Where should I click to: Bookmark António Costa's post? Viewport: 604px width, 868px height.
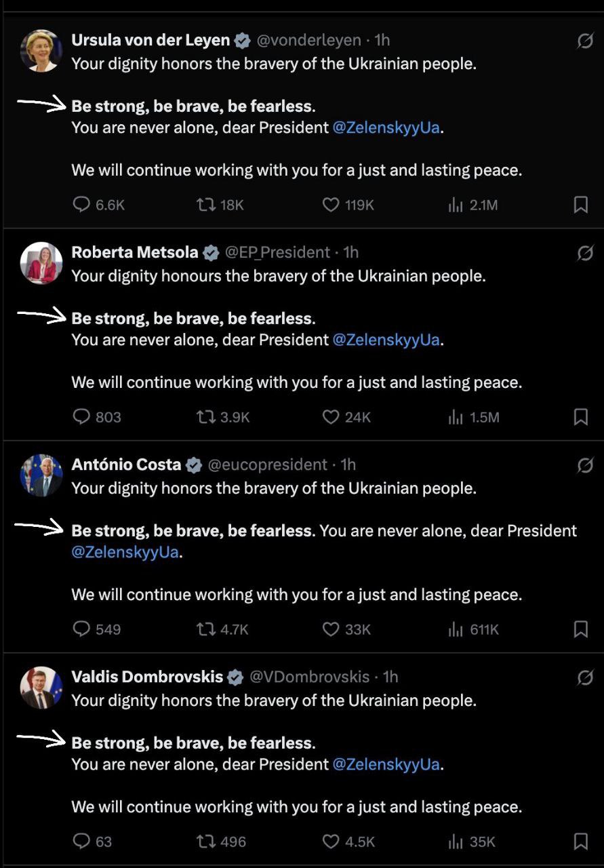(x=581, y=629)
